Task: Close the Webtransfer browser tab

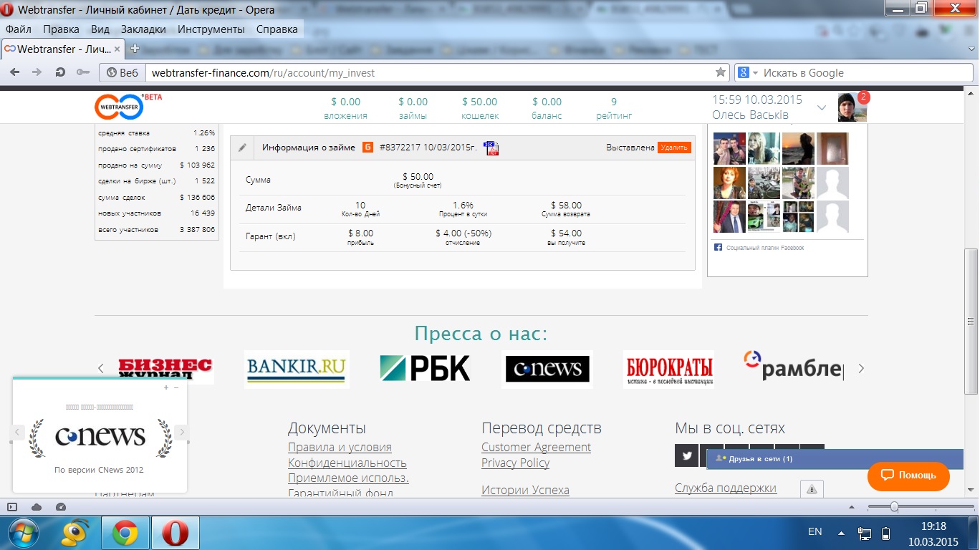Action: [x=119, y=49]
